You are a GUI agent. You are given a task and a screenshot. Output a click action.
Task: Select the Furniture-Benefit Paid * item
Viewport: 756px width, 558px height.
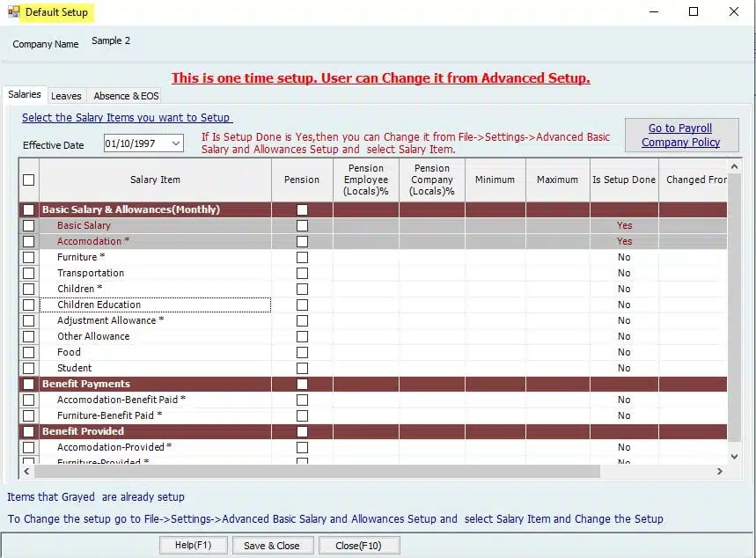click(109, 415)
